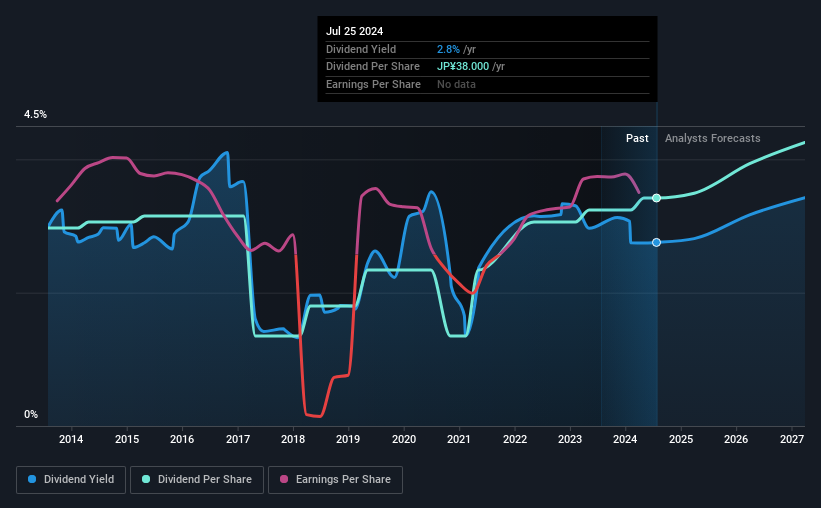Click the 2018 x-axis label
The image size is (821, 508).
pos(293,439)
